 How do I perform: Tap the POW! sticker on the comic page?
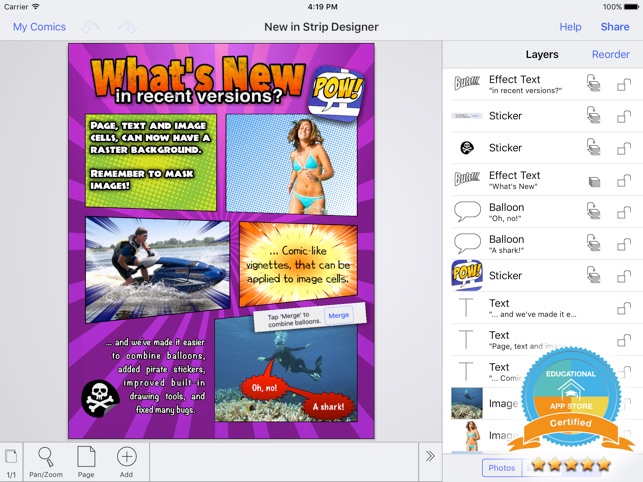point(336,94)
